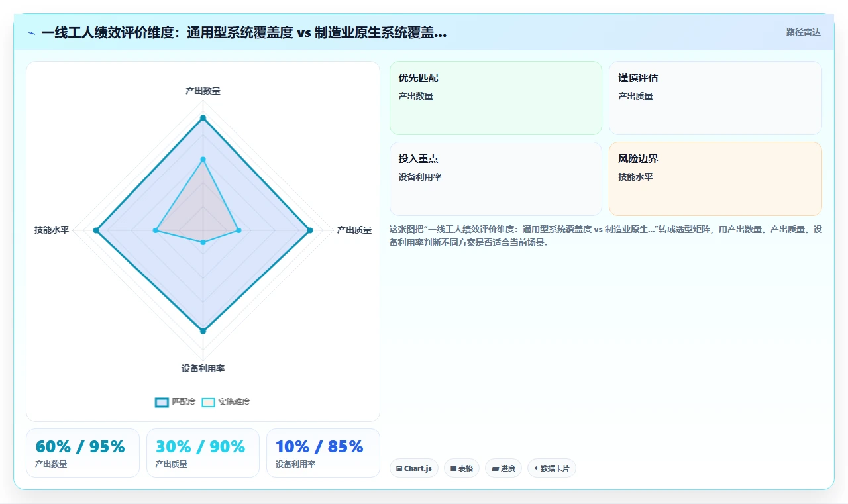Click 设备利用率 label under 10% / 85%

click(x=295, y=464)
